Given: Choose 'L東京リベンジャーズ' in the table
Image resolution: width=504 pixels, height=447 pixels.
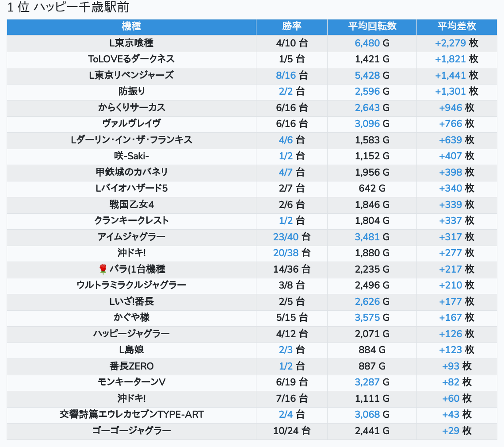Looking at the screenshot, I should pyautogui.click(x=131, y=75).
